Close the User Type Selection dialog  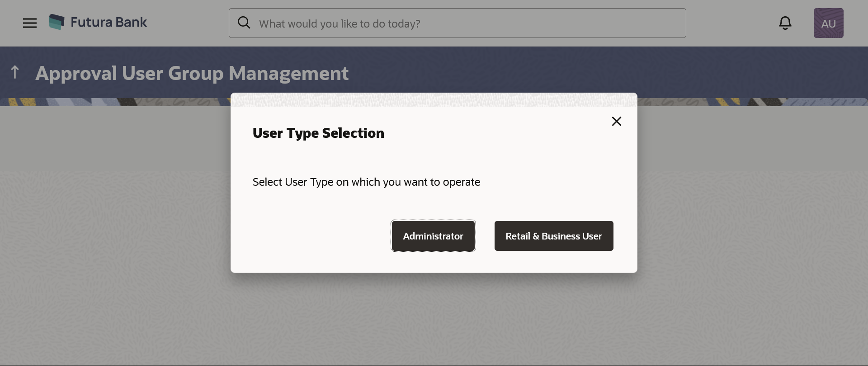(616, 122)
